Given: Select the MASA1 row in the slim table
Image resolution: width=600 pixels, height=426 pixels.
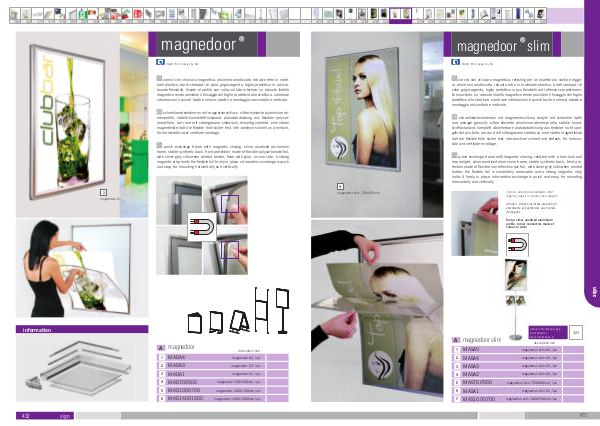Looking at the screenshot, I should pyautogui.click(x=518, y=391).
